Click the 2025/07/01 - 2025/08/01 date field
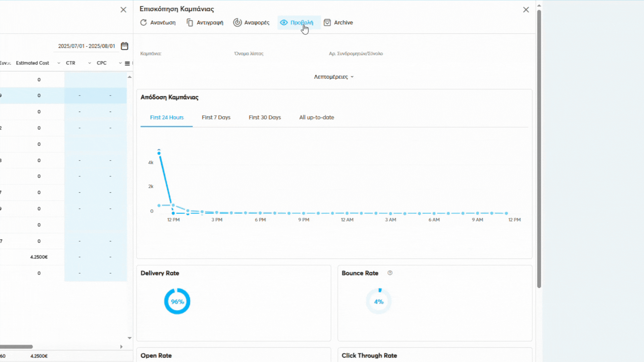Image resolution: width=644 pixels, height=362 pixels. pyautogui.click(x=87, y=46)
